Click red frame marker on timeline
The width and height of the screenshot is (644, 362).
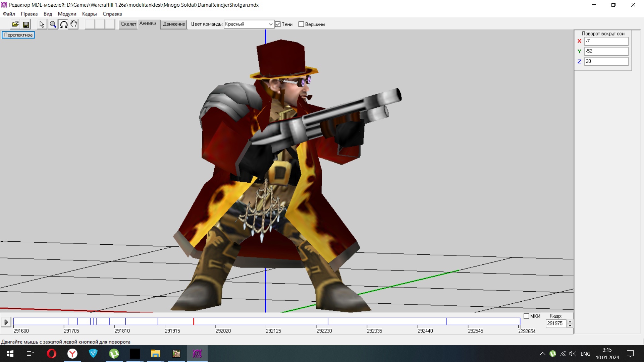(x=194, y=321)
